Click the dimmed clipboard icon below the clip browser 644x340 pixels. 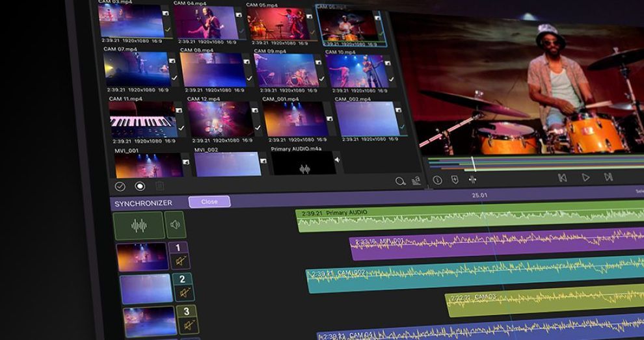(160, 187)
